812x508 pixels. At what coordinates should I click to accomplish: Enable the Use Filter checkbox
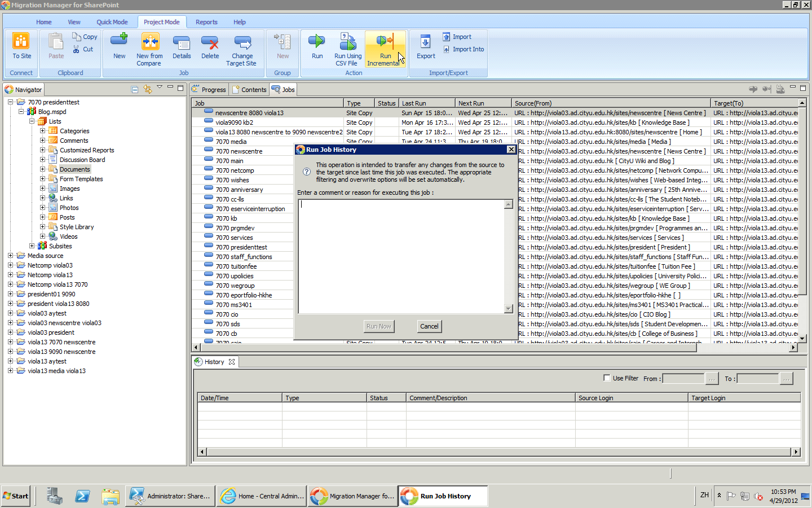click(607, 378)
